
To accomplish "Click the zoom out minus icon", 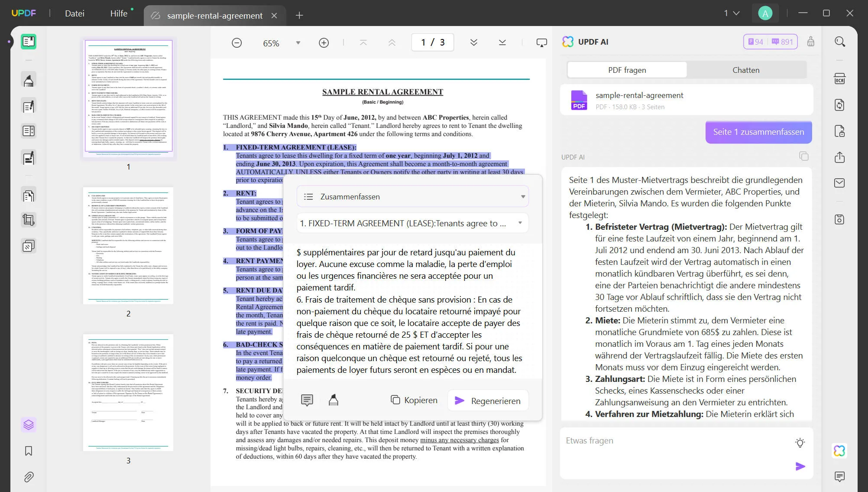I will coord(236,43).
